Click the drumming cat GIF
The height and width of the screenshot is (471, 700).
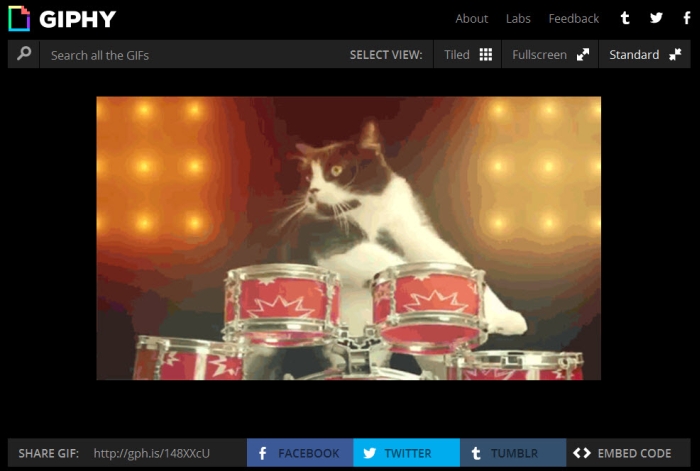pyautogui.click(x=349, y=238)
